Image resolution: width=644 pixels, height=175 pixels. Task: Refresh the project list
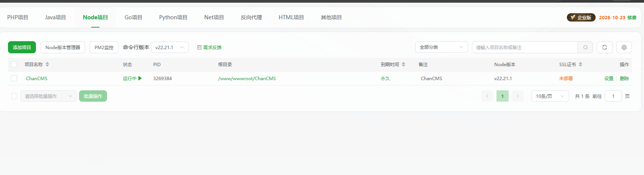click(605, 47)
